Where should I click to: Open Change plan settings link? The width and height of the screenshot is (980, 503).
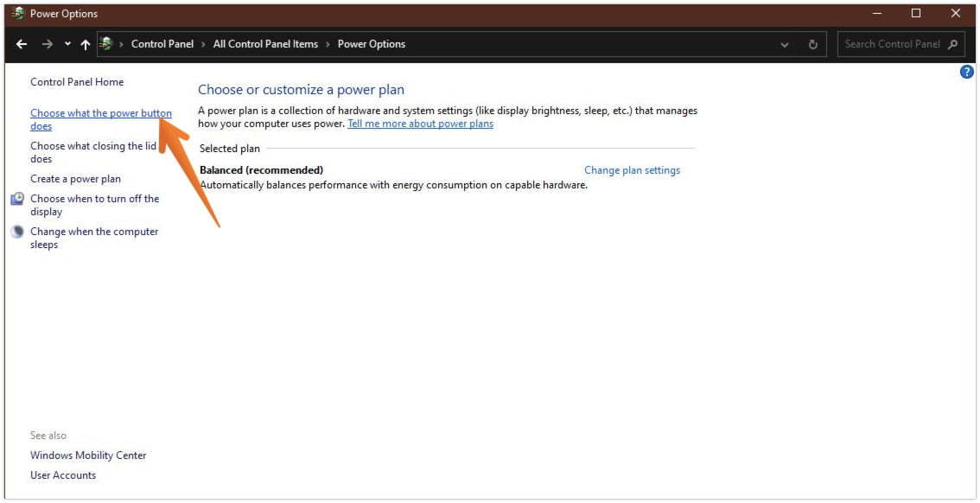(632, 170)
